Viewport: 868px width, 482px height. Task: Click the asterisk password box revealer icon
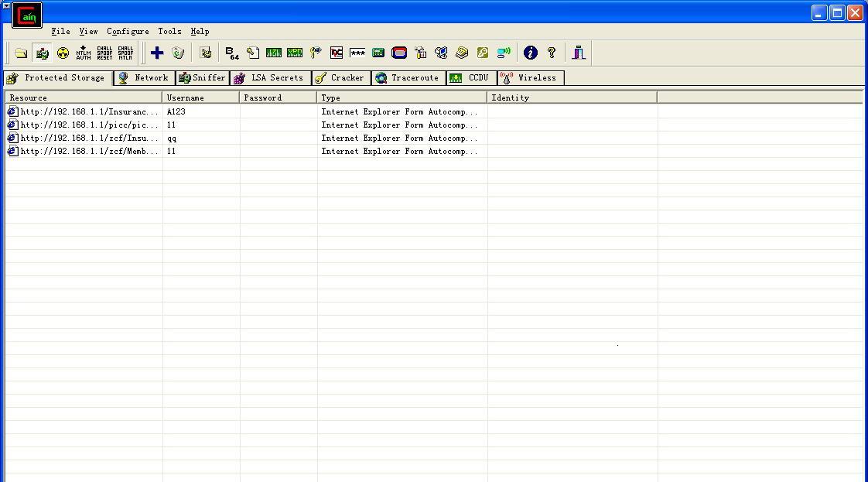(357, 53)
